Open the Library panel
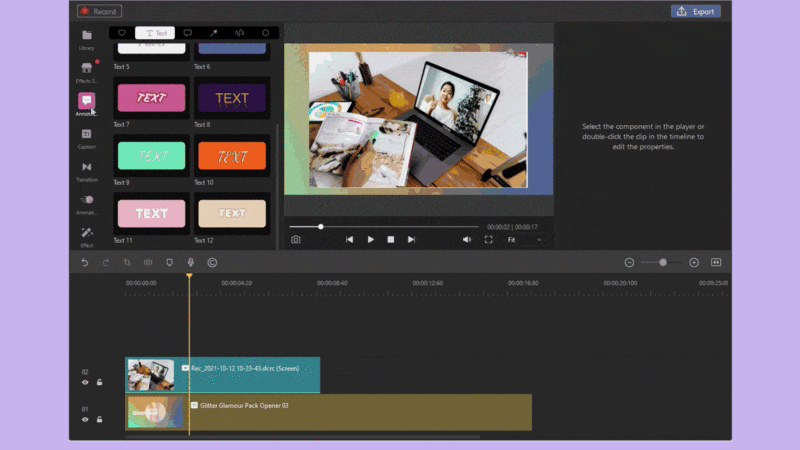 point(87,39)
